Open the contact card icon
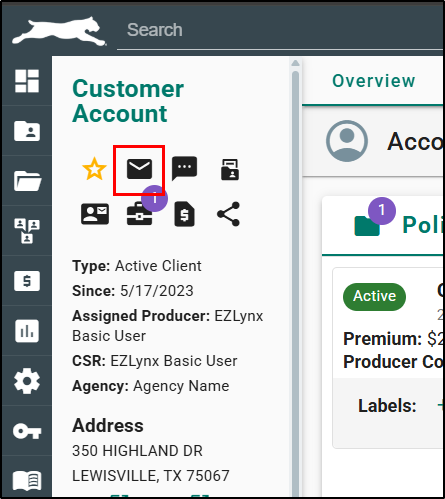 click(x=95, y=214)
